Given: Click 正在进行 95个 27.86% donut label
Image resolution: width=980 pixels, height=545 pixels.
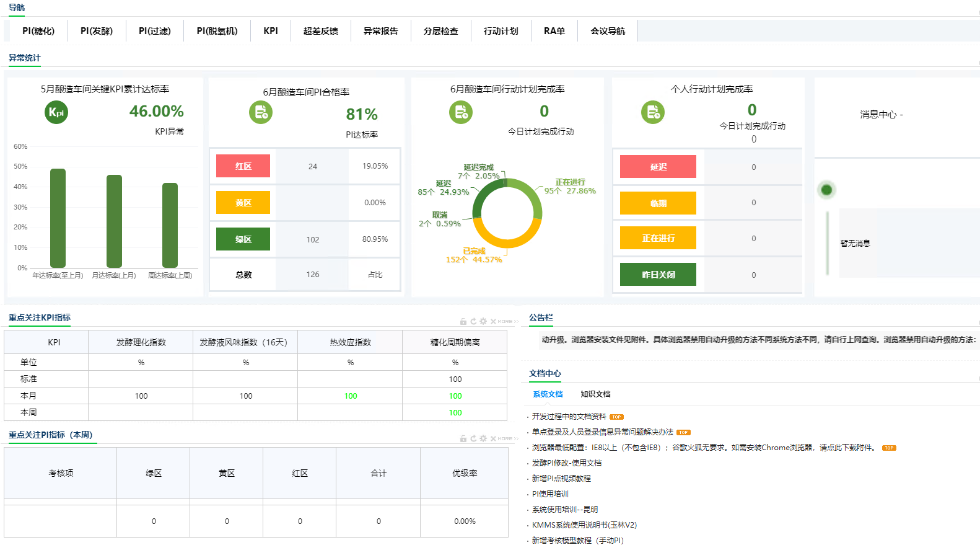Looking at the screenshot, I should pos(570,187).
